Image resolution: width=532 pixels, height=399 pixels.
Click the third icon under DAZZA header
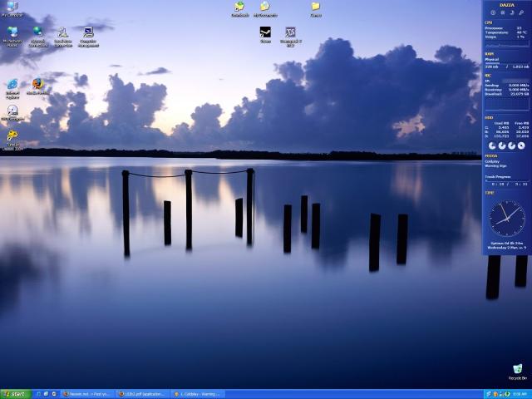point(512,12)
